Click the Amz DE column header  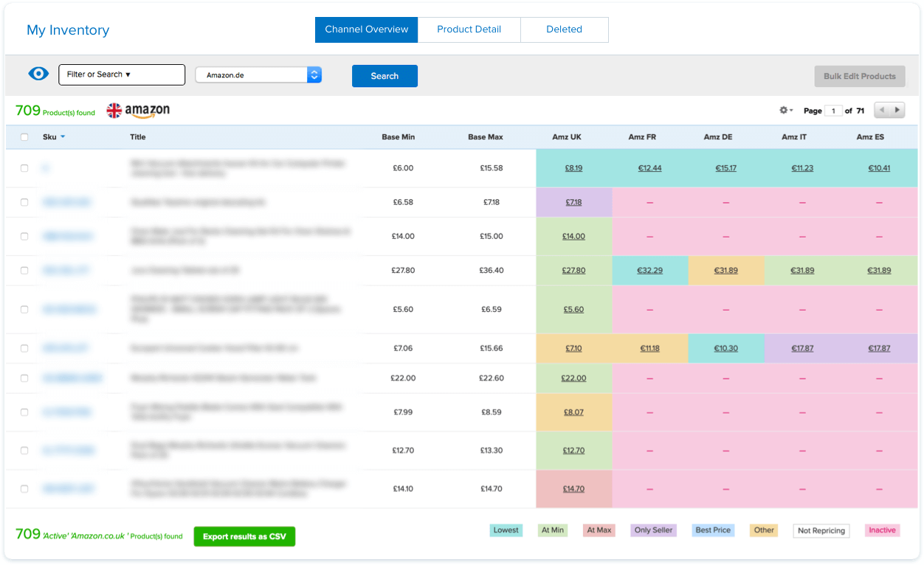coord(718,137)
